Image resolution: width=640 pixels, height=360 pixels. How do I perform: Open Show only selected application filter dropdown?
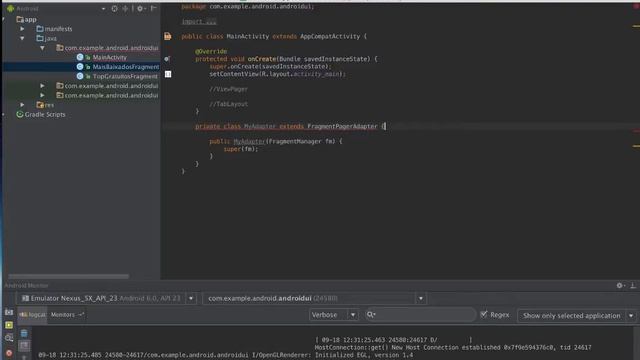point(576,316)
